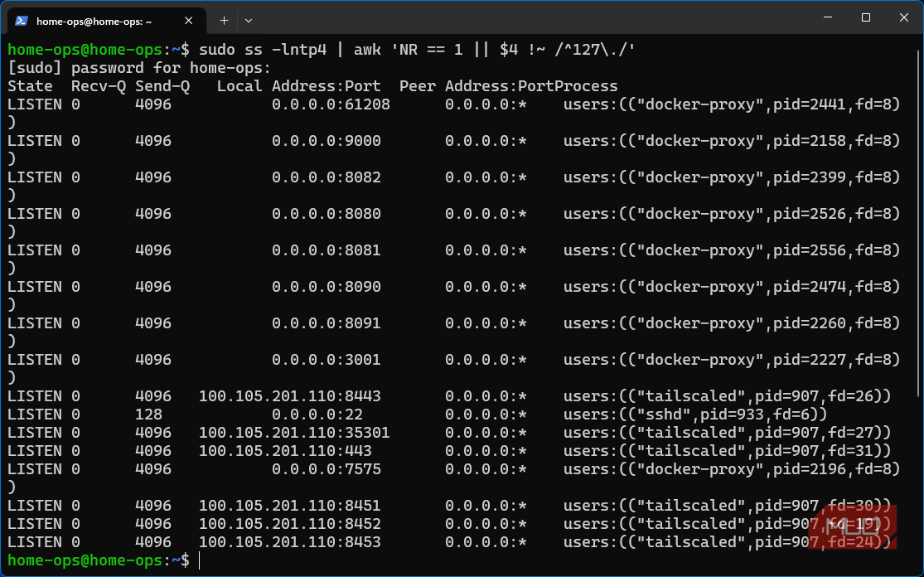Click the Peer Address:PortProcess header
This screenshot has width=924, height=577.
pos(509,86)
